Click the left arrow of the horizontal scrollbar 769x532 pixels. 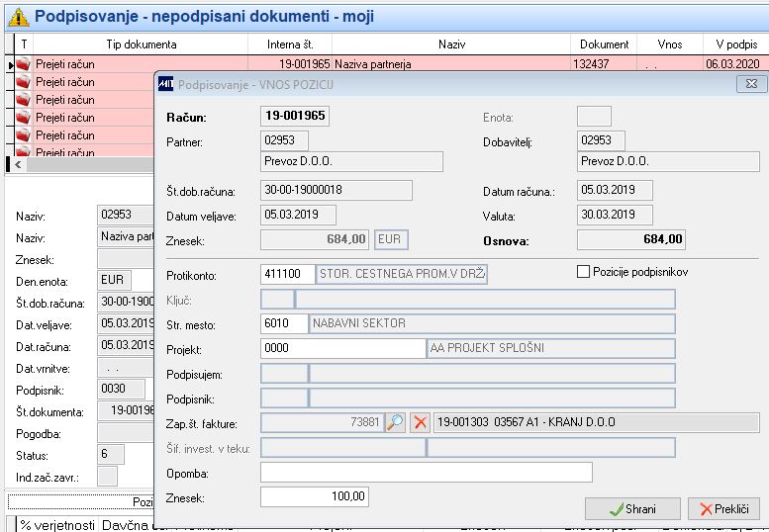coord(18,164)
